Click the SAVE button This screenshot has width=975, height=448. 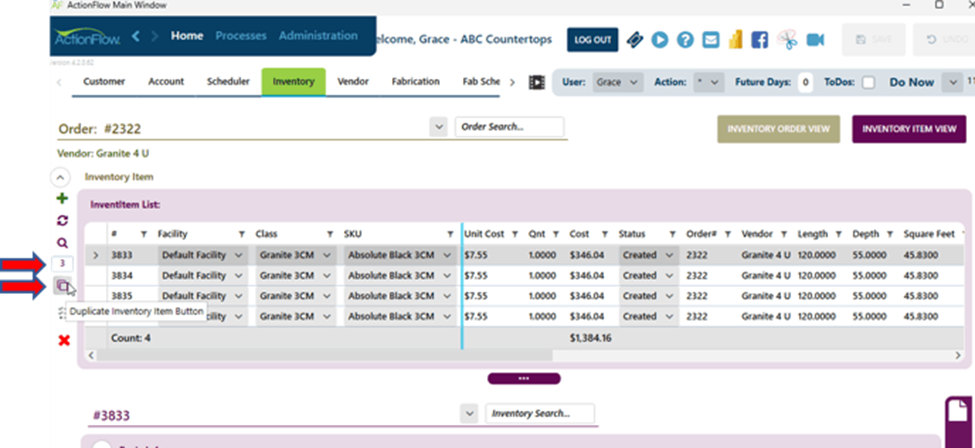[x=874, y=40]
